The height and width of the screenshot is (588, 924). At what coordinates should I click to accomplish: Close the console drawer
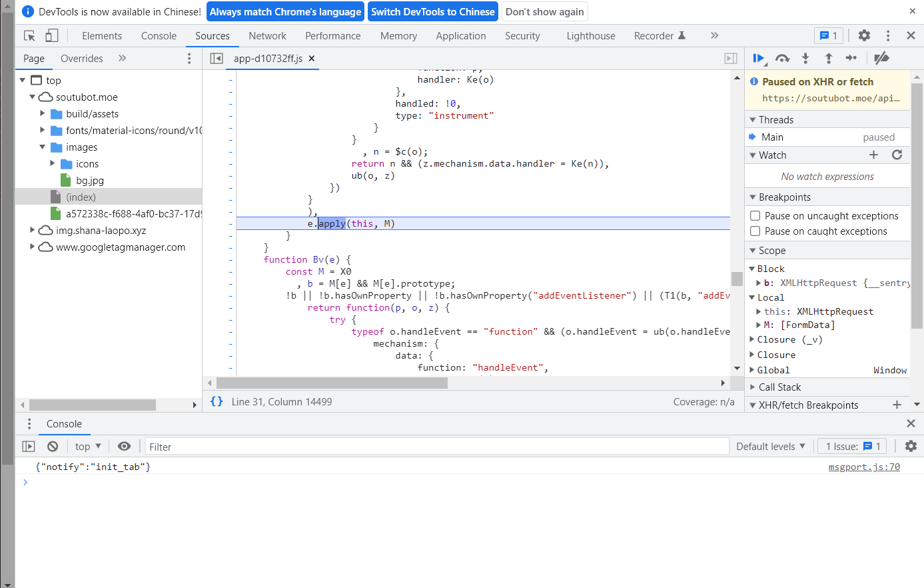911,424
